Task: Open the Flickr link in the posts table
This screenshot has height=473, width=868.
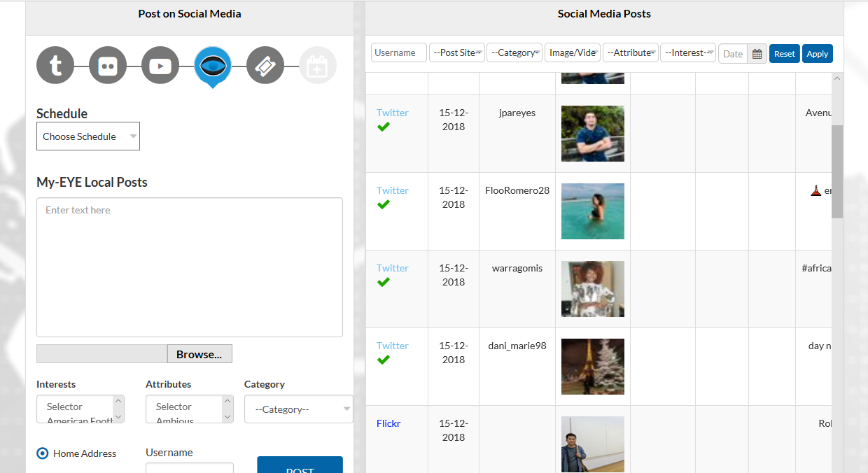Action: point(388,423)
